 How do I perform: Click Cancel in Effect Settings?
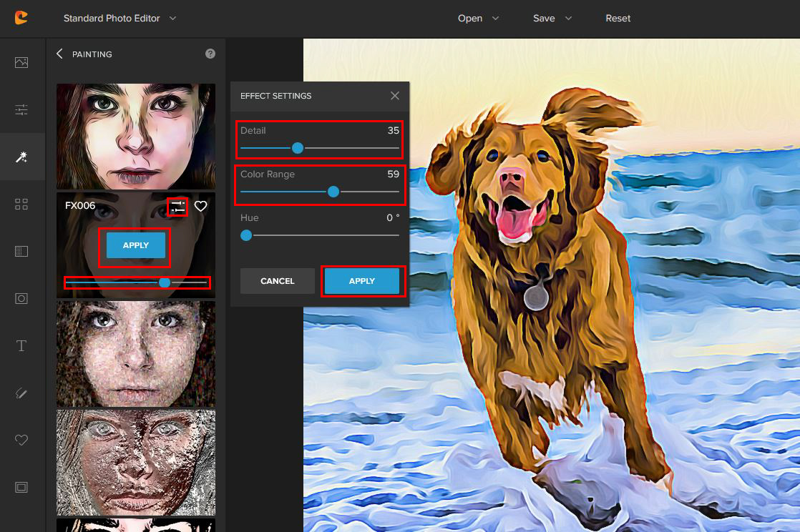click(278, 281)
